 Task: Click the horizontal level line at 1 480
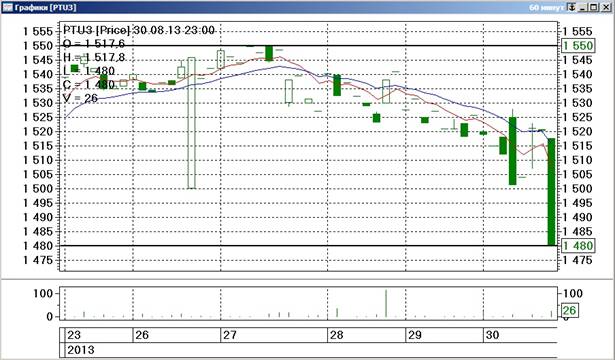[x=308, y=246]
